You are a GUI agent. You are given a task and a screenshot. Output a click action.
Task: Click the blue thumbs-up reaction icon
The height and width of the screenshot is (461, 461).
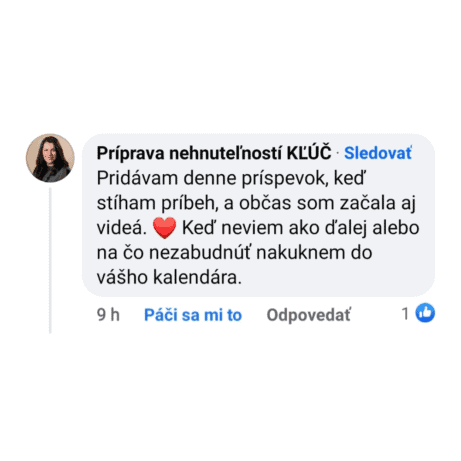click(x=425, y=313)
